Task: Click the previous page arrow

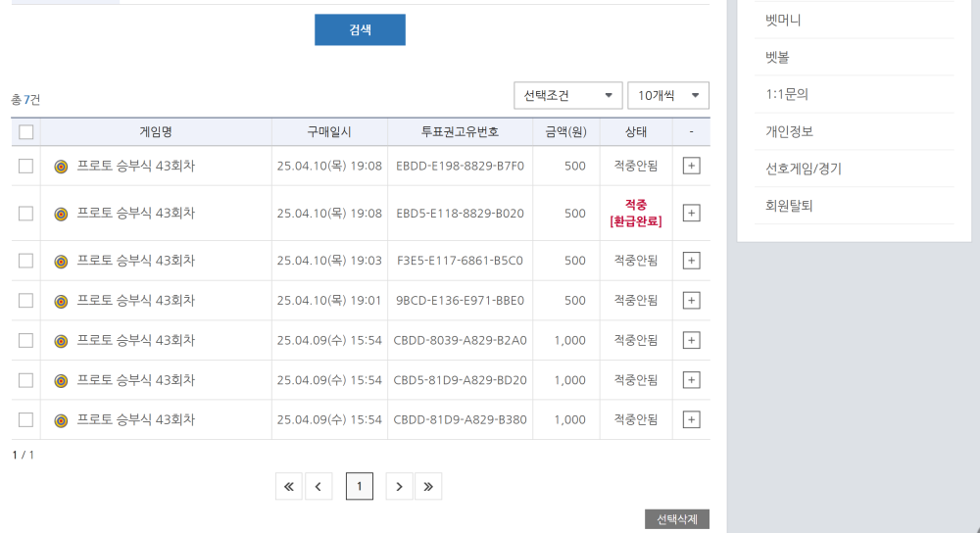Action: 318,486
